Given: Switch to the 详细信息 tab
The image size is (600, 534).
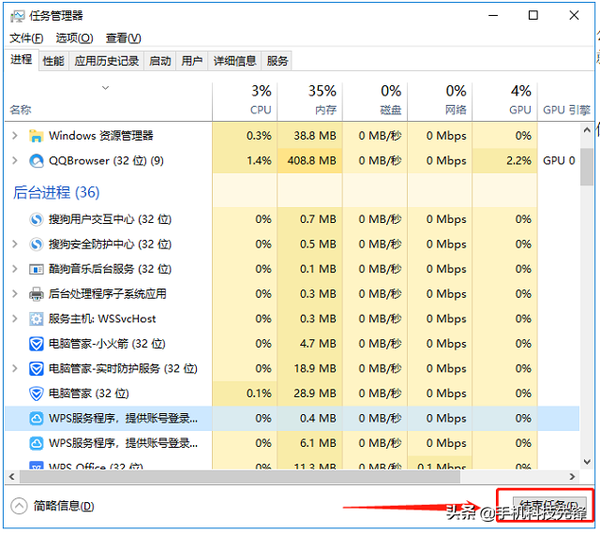Looking at the screenshot, I should 234,61.
